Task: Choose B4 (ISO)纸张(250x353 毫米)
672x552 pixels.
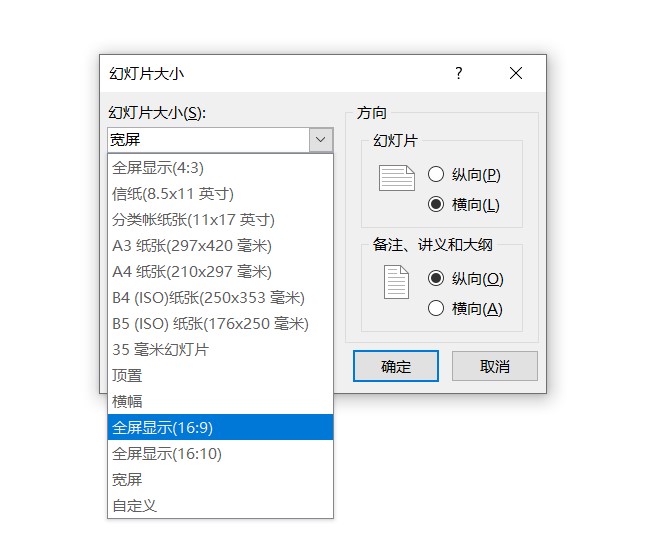Action: coord(220,297)
